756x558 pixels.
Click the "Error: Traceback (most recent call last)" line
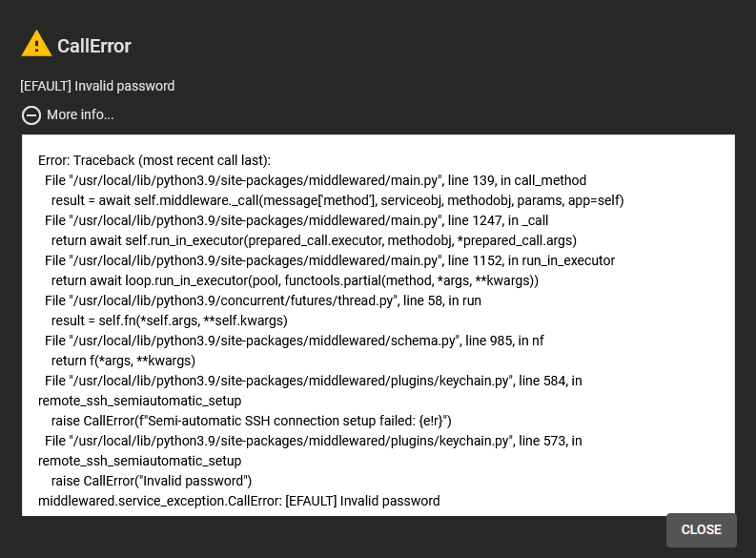pos(154,160)
